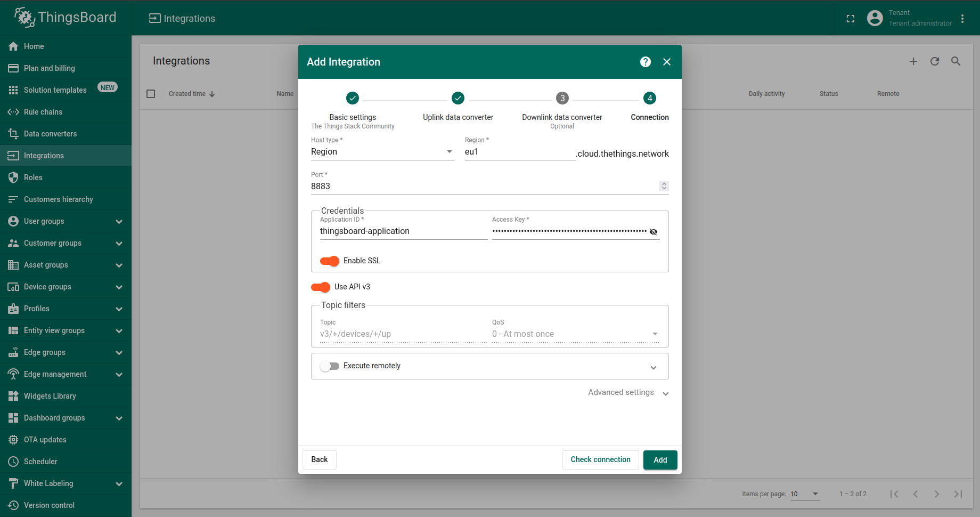Expand the Execute remotely panel chevron
The height and width of the screenshot is (517, 980).
654,367
